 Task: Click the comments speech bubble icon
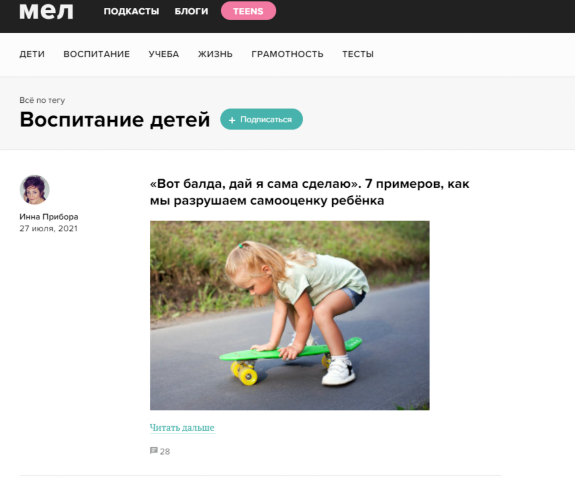point(154,450)
